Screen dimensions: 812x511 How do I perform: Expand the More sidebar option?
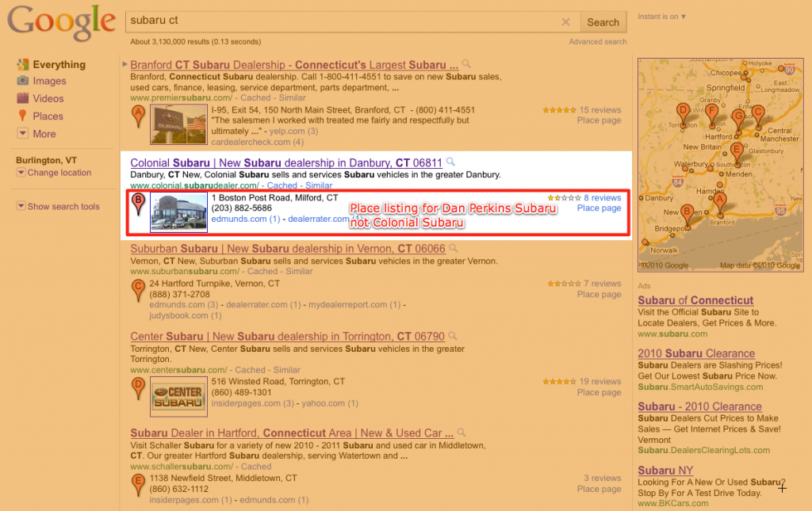[44, 134]
